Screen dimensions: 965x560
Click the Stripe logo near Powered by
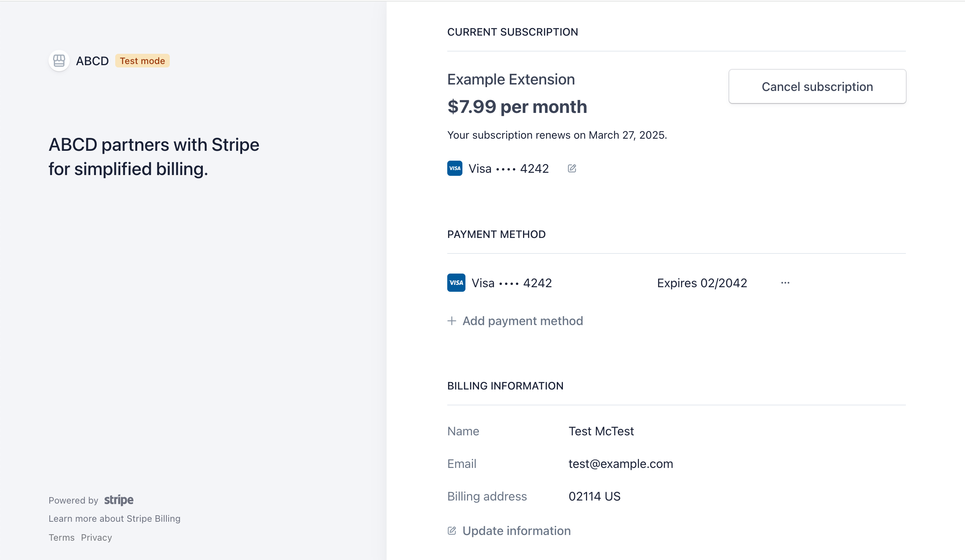[x=118, y=500]
